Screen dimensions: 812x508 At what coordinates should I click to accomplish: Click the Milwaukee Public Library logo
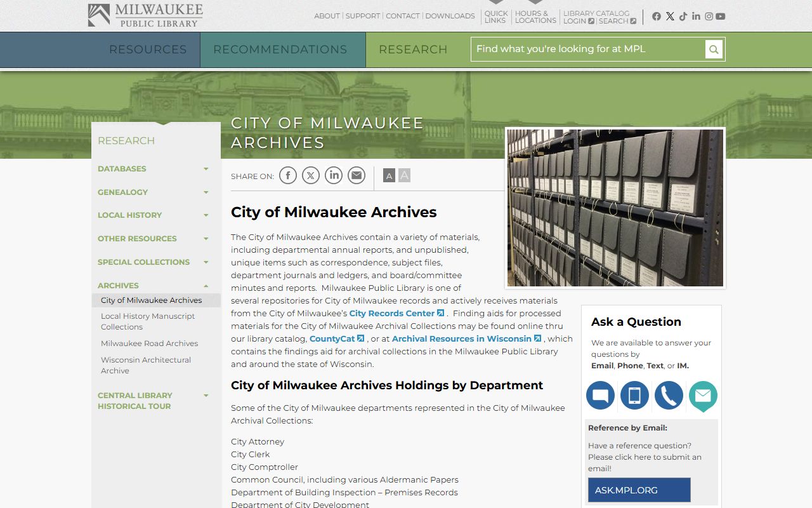click(145, 16)
